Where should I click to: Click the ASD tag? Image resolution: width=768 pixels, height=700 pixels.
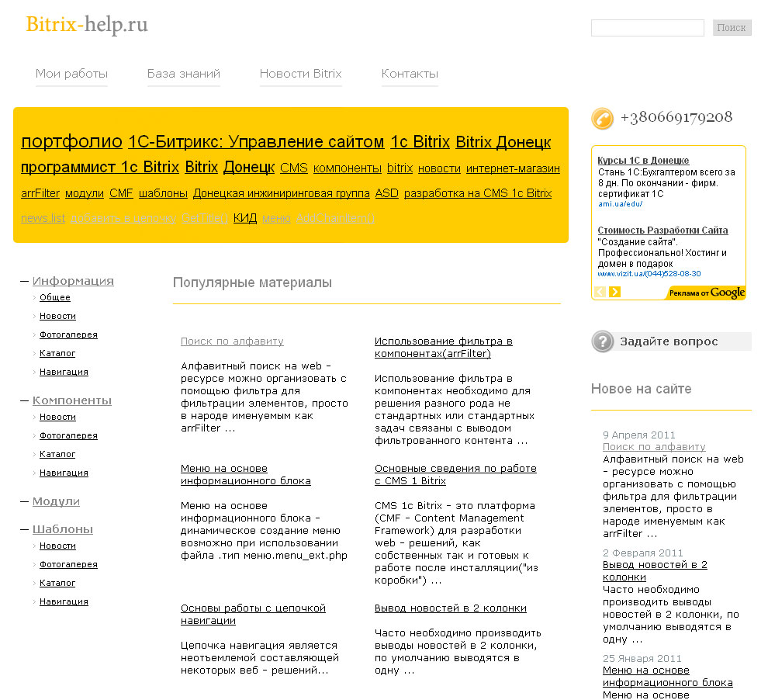[387, 193]
